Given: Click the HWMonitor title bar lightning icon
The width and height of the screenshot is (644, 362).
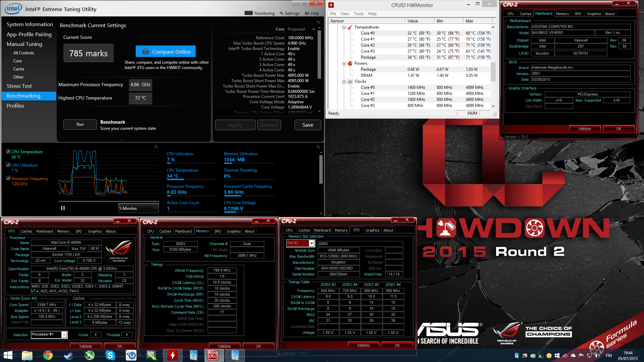Looking at the screenshot, I should [331, 5].
